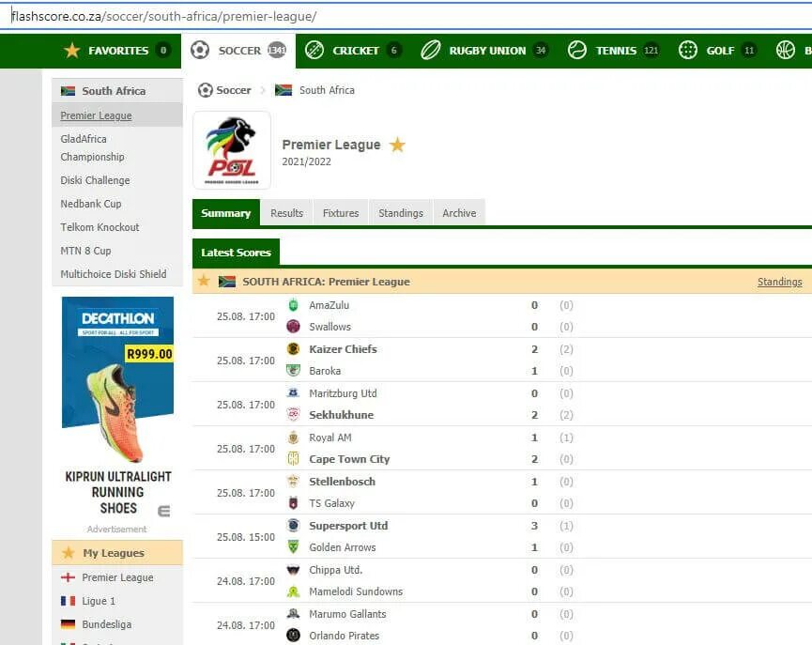Click the Supersport Utd team crest
Image resolution: width=812 pixels, height=645 pixels.
293,526
